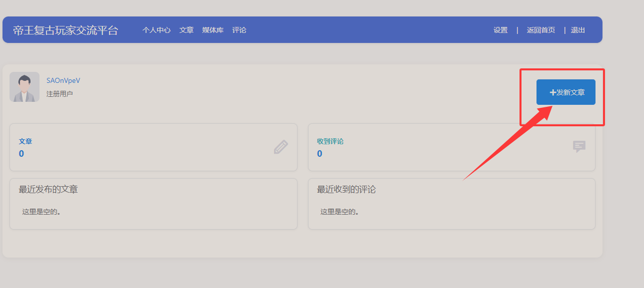644x288 pixels.
Task: Click the 收到评论 label in the stats card
Action: pyautogui.click(x=330, y=141)
